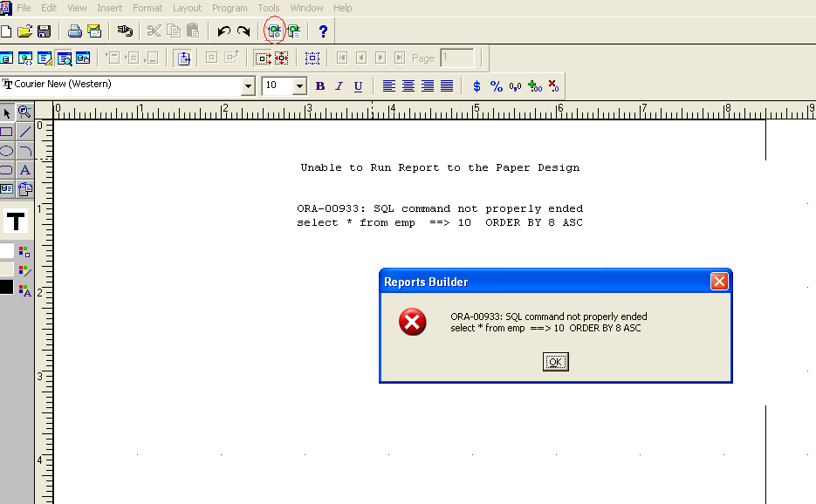Open the Format menu
816x504 pixels.
[x=147, y=8]
